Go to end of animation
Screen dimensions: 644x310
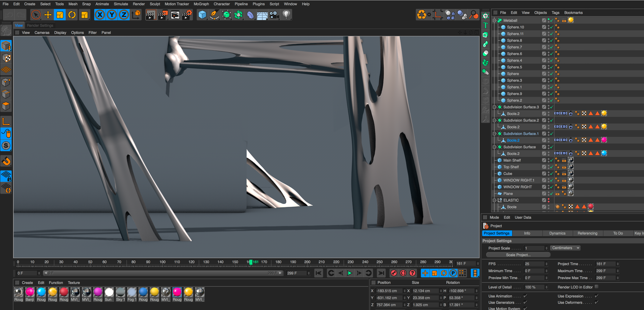381,273
